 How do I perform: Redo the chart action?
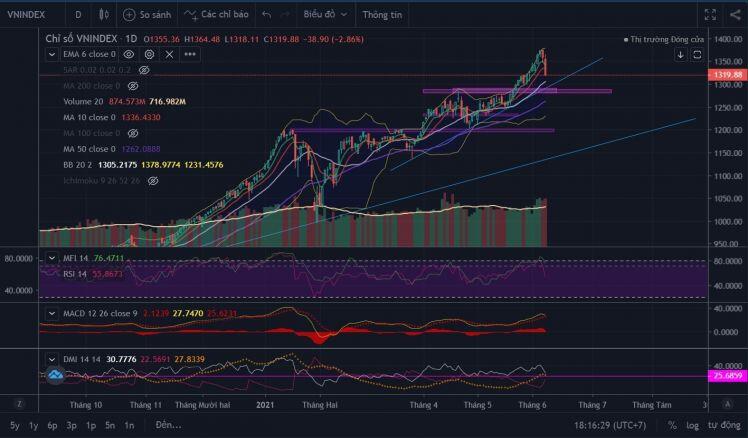click(x=285, y=15)
